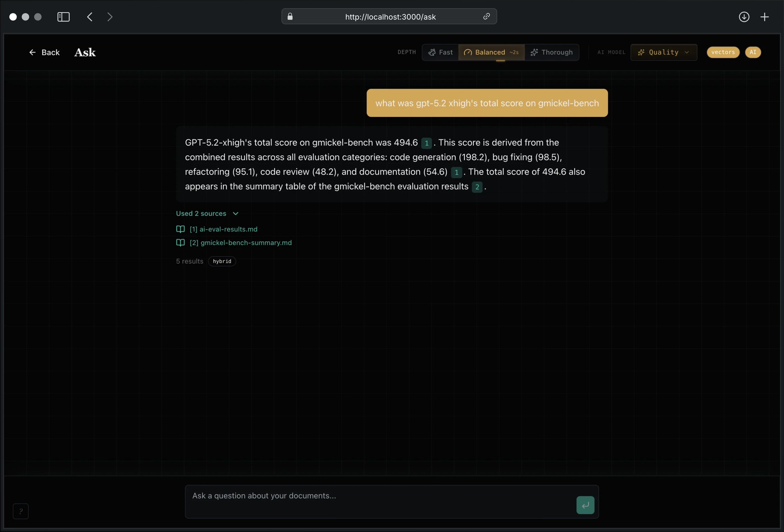Viewport: 784px width, 532px height.
Task: Navigate Back to the documents view
Action: (x=44, y=52)
